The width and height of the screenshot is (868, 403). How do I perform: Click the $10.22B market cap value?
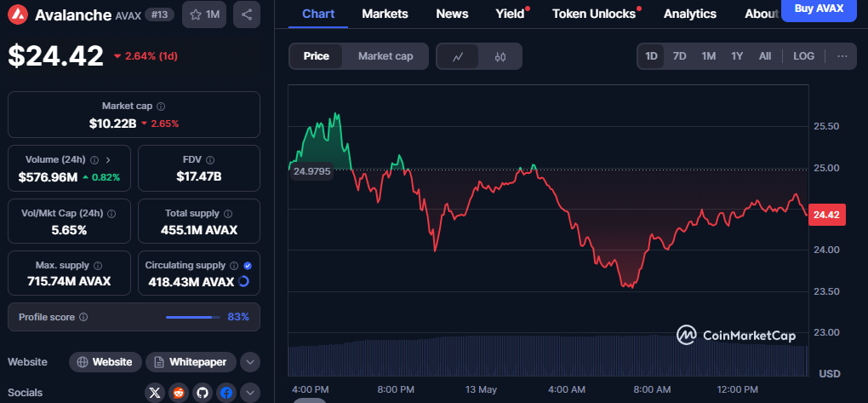[112, 123]
